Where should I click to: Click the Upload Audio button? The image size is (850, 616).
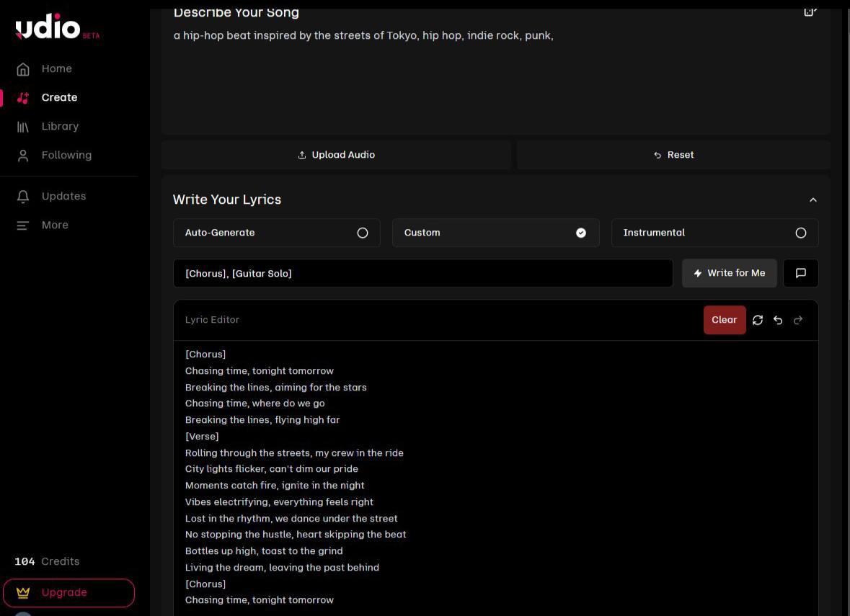pos(336,155)
